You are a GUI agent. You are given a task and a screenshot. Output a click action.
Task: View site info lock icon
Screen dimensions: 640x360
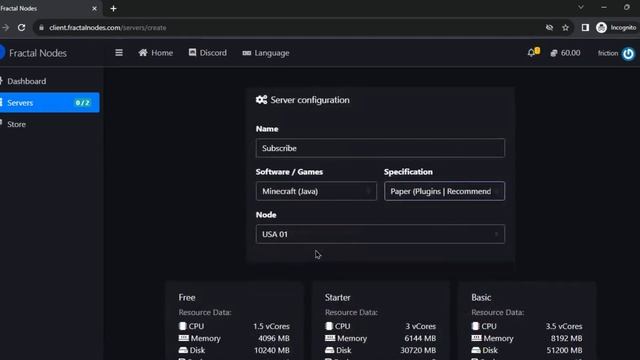click(x=41, y=28)
